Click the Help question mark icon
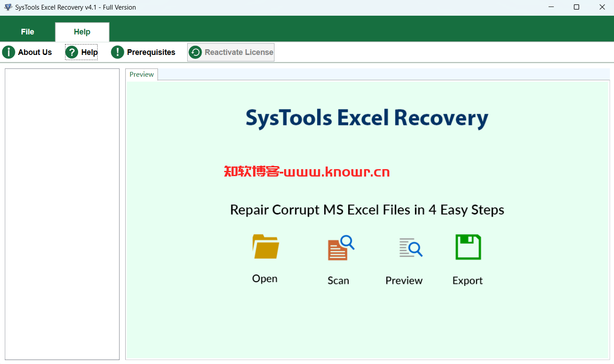Screen dimensions: 614x364 [72, 52]
